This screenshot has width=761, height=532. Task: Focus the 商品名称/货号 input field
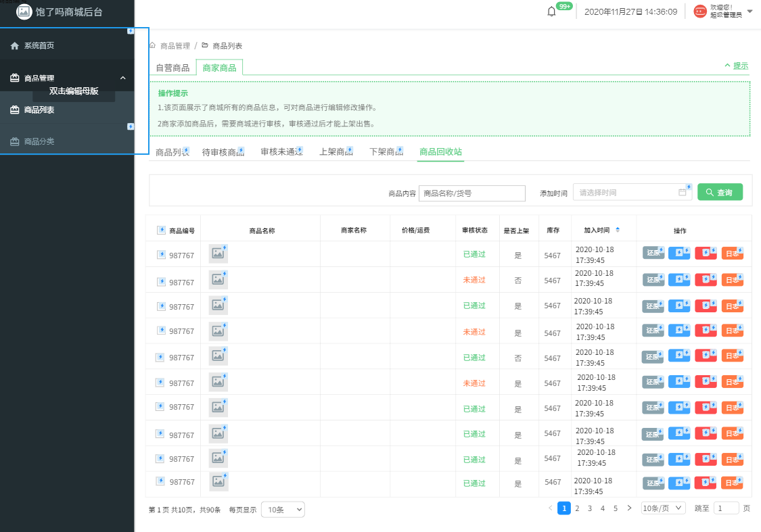pos(471,193)
